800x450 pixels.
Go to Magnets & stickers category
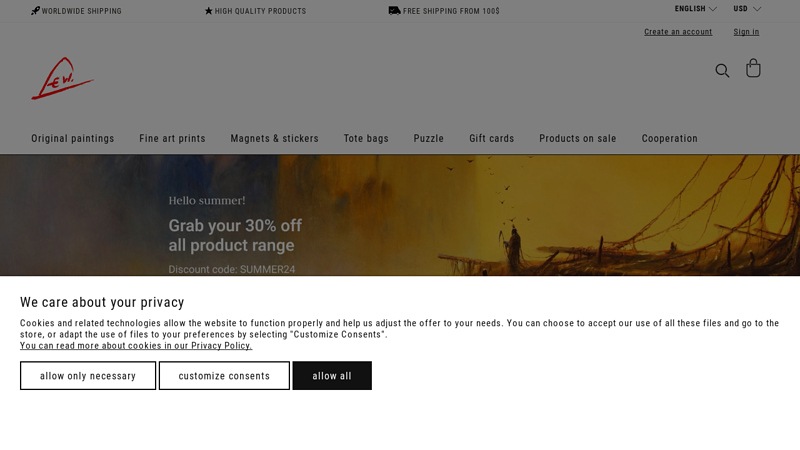pos(274,138)
